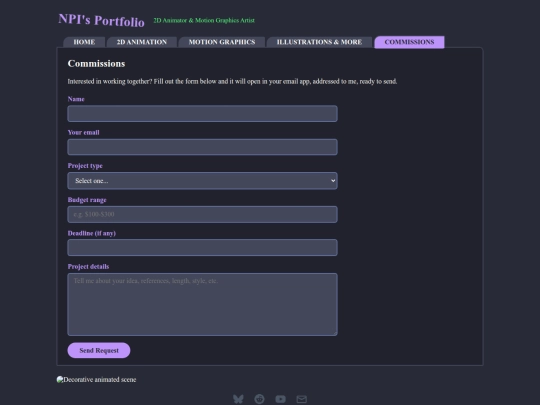The image size is (540, 405).
Task: Open the Bluesky butterfly icon link
Action: coord(238,399)
